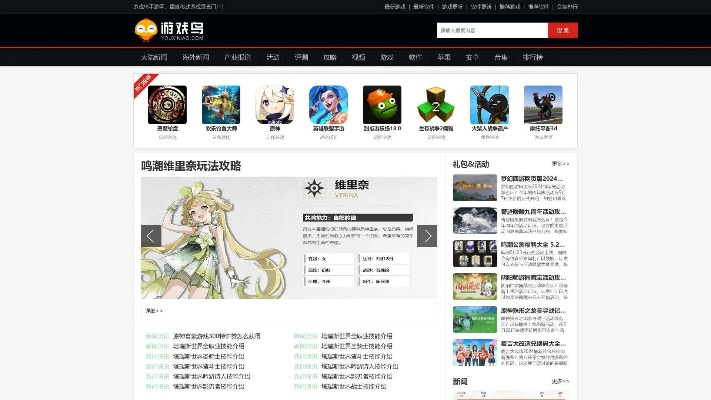Open the character card grid thumbnail

(475, 254)
